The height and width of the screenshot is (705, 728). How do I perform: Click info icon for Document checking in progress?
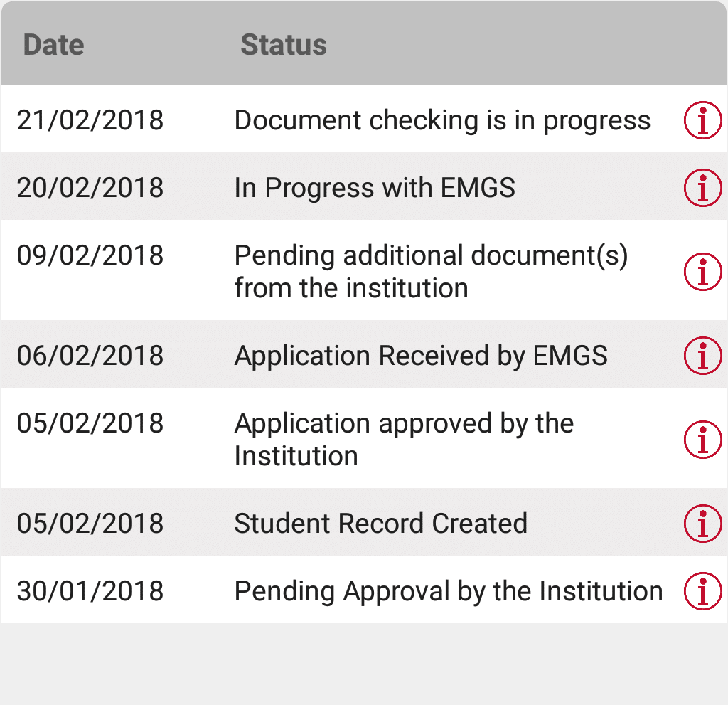pyautogui.click(x=702, y=120)
